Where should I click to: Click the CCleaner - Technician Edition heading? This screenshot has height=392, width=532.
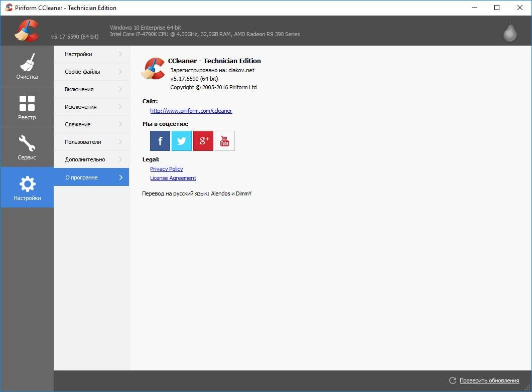[214, 61]
